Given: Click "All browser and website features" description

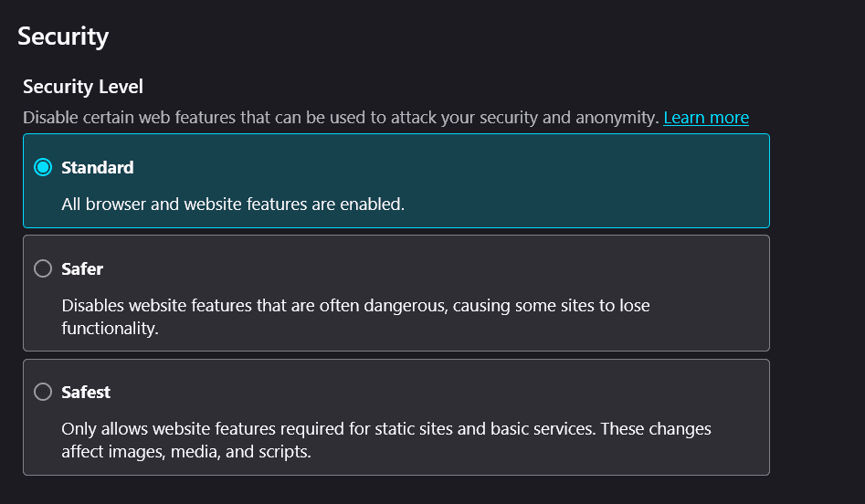Looking at the screenshot, I should pos(232,205).
